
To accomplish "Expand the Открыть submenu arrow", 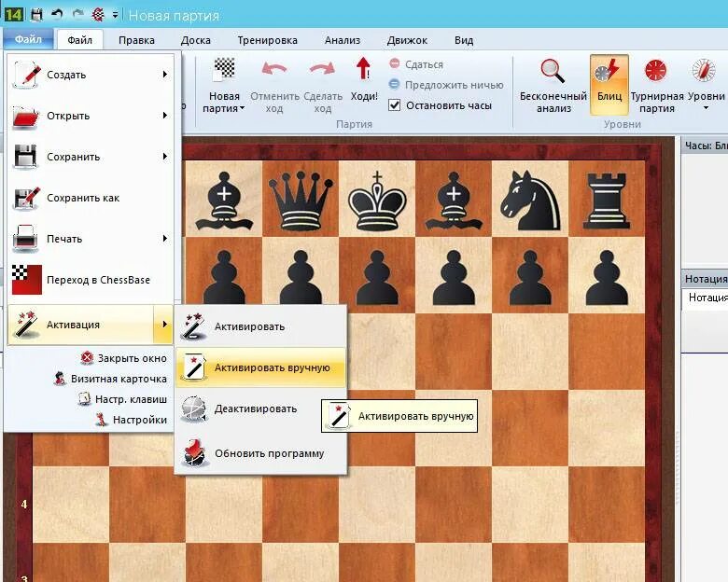I will click(x=165, y=115).
